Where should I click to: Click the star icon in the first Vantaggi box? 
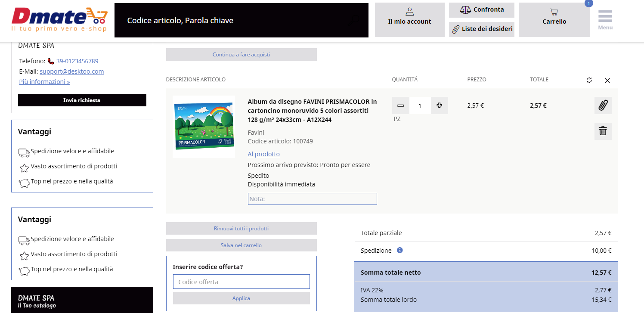25,168
